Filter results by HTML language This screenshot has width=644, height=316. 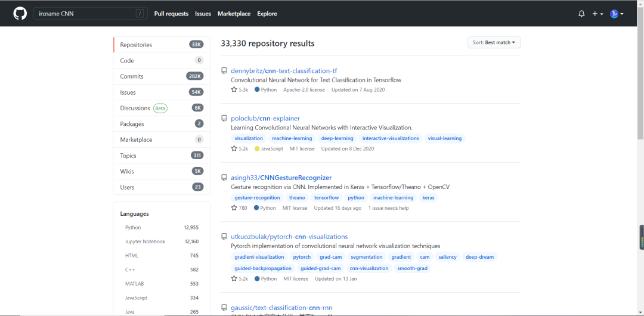[162, 256]
